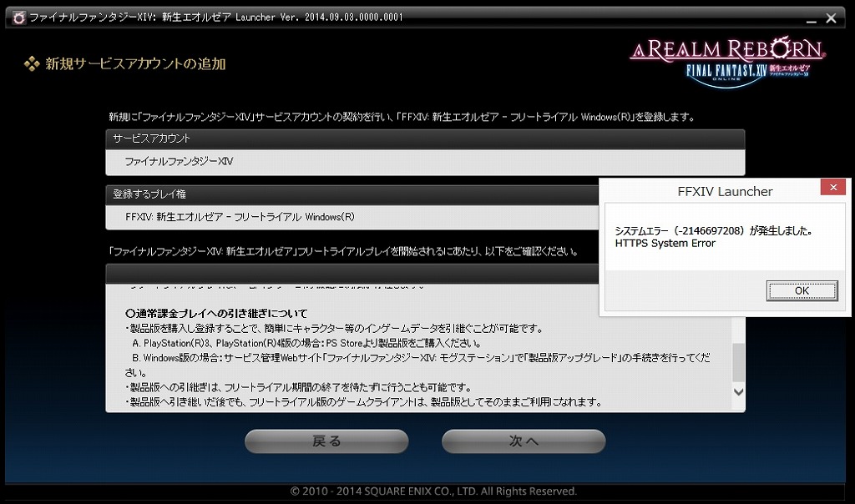Click the HTTPS System Error text
Screen dimensions: 855x504
[665, 243]
